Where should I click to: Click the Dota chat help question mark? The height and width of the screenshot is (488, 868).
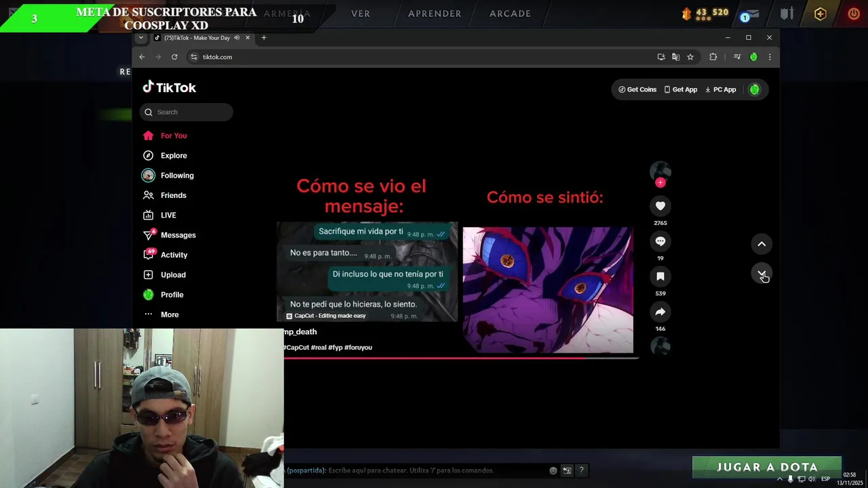[x=581, y=470]
